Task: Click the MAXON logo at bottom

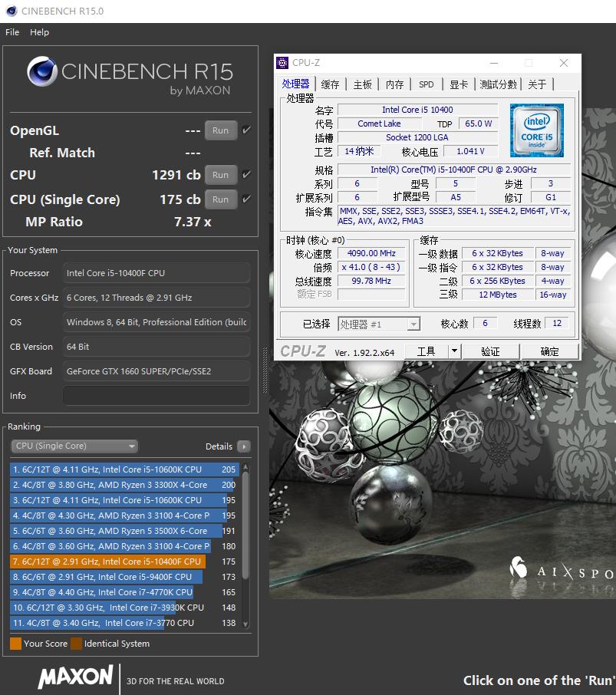Action: tap(75, 677)
